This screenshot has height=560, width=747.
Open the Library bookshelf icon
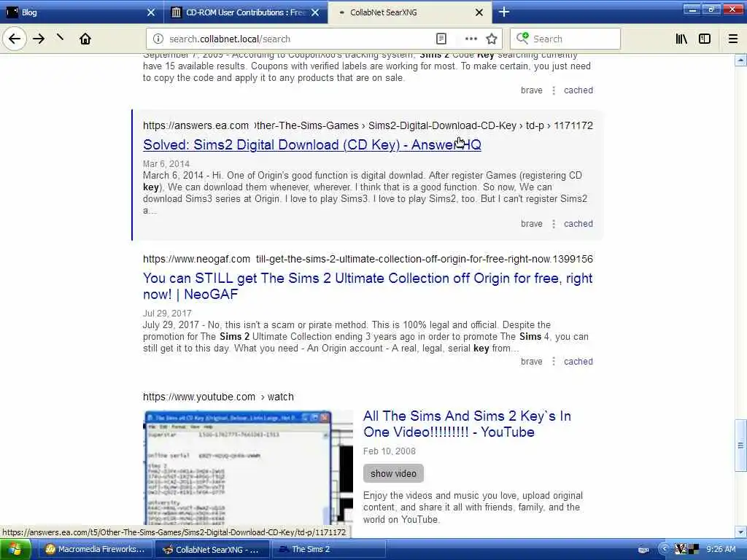681,39
